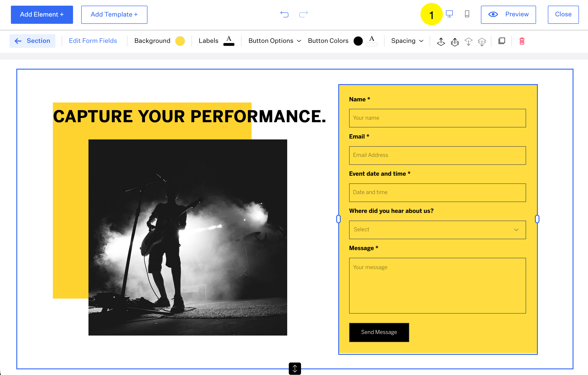Open Preview with the eye button
The width and height of the screenshot is (588, 375).
[508, 14]
